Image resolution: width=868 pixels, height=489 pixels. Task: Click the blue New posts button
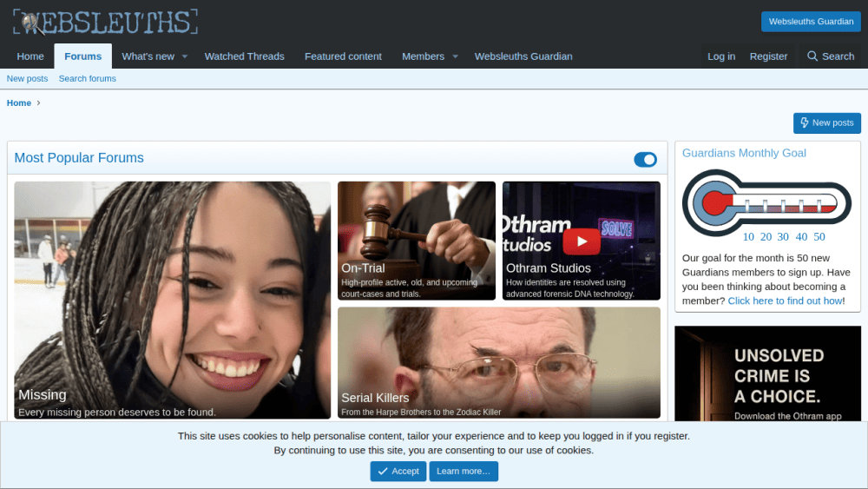827,123
